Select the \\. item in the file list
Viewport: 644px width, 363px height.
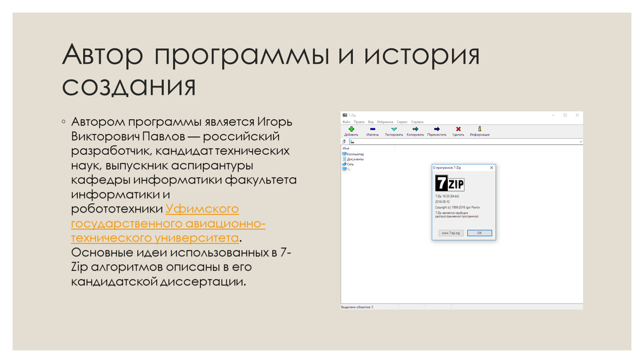[346, 169]
